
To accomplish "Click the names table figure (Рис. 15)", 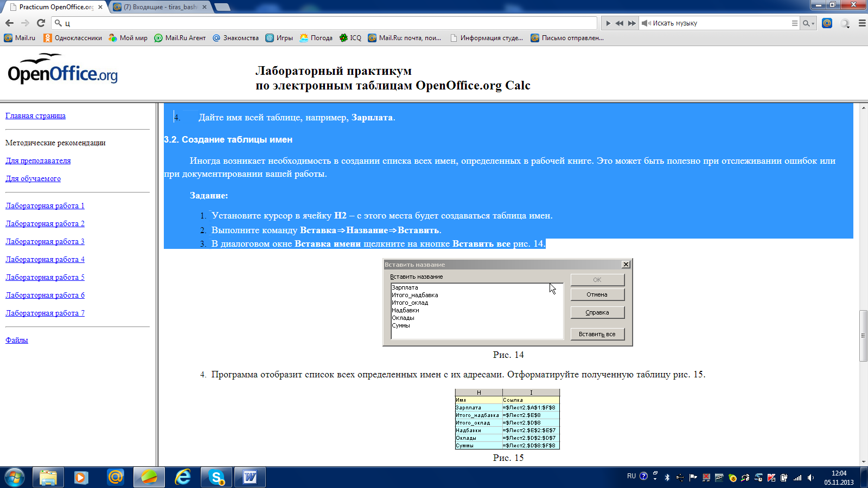I will coord(507,419).
